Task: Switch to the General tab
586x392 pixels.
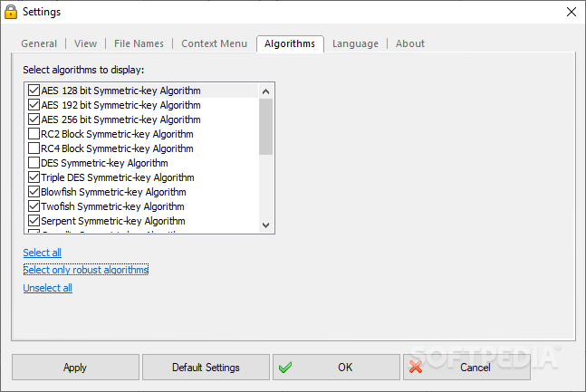Action: pos(39,43)
